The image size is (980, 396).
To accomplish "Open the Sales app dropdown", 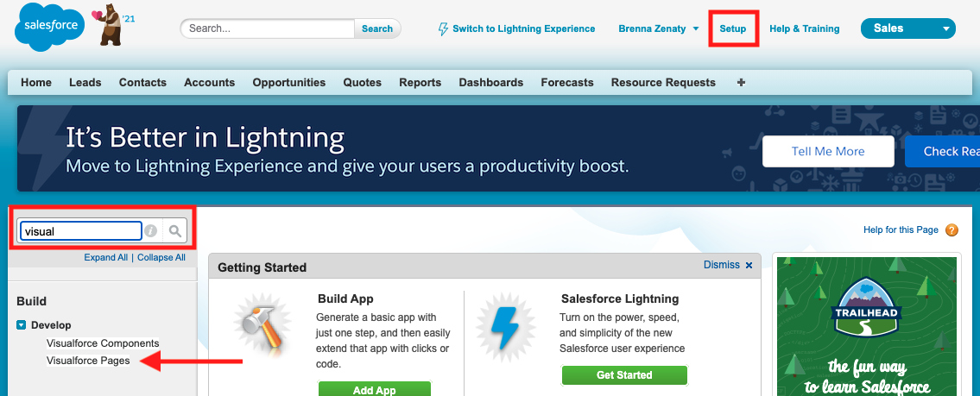I will tap(908, 28).
